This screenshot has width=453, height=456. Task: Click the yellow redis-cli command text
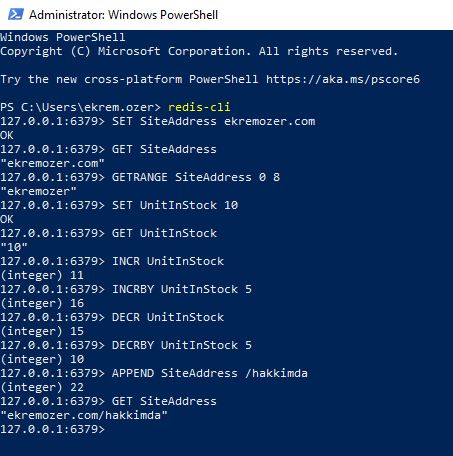199,107
